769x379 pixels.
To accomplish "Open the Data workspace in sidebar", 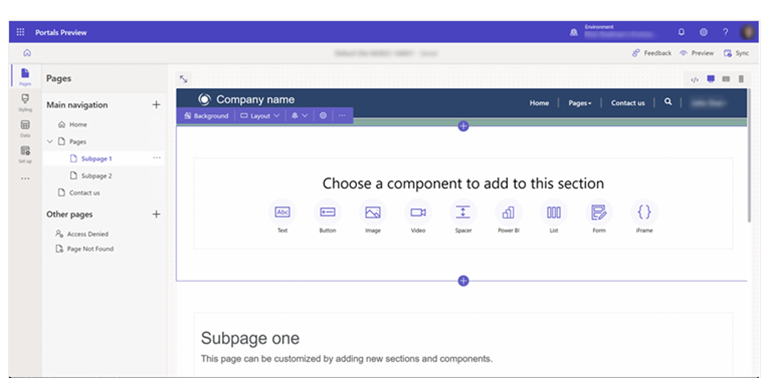I will (25, 128).
